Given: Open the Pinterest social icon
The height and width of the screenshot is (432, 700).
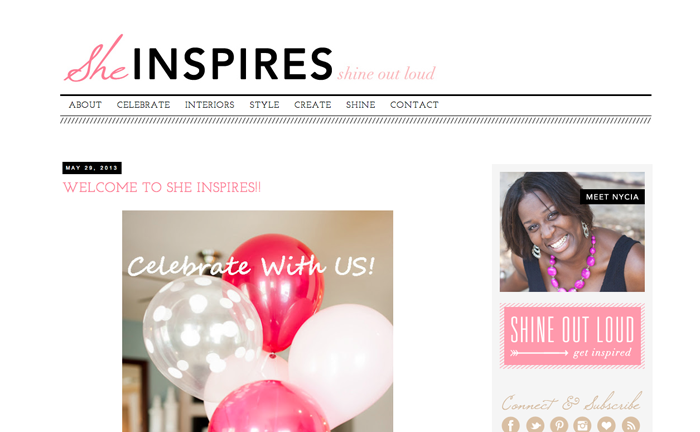Looking at the screenshot, I should [558, 424].
